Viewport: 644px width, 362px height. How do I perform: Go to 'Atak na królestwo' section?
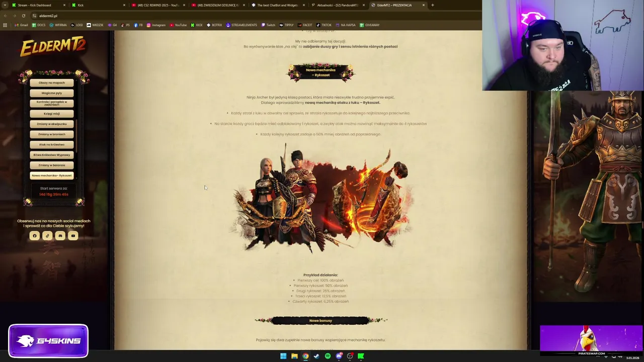coord(52,144)
